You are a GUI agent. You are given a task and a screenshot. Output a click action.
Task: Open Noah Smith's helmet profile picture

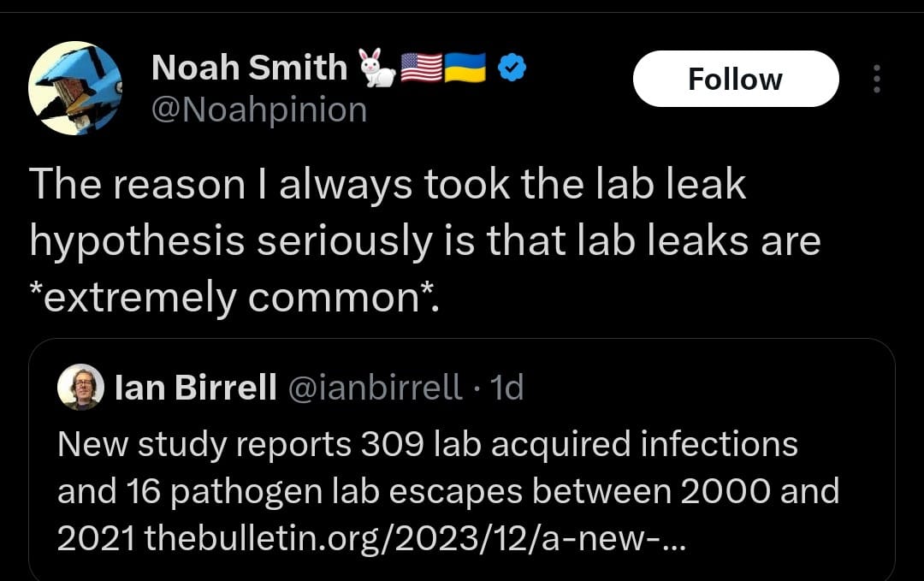pos(74,88)
